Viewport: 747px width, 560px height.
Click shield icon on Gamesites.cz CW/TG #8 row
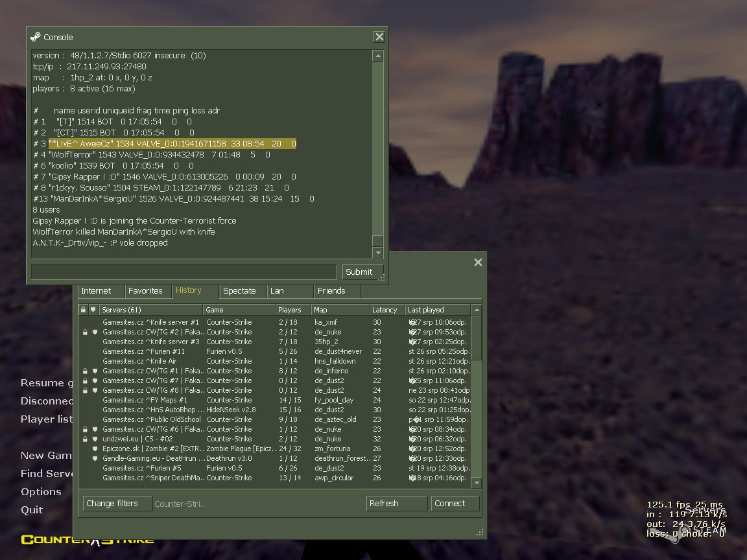click(95, 390)
